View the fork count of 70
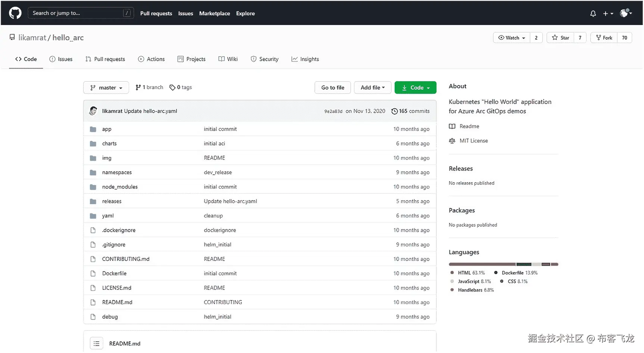This screenshot has width=644, height=353. click(625, 38)
